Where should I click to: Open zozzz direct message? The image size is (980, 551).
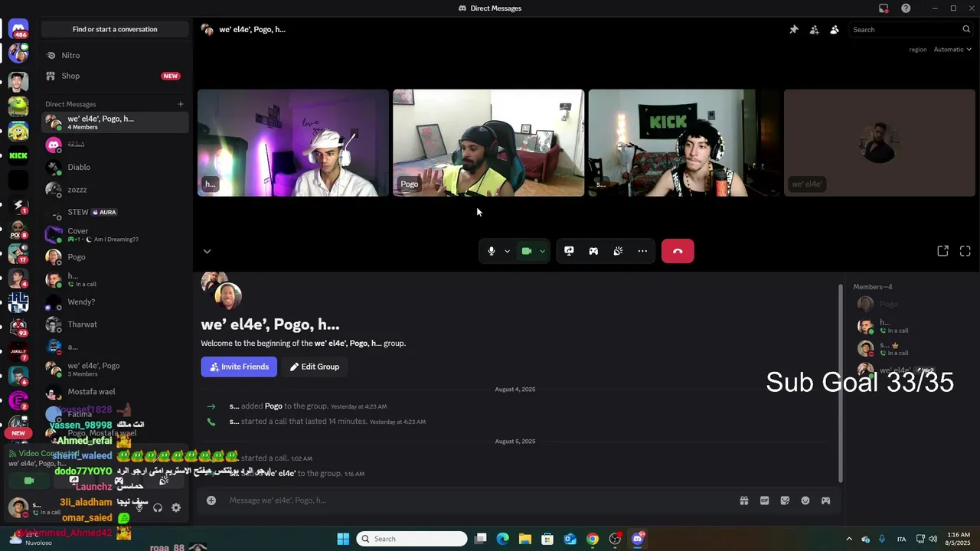pos(115,190)
